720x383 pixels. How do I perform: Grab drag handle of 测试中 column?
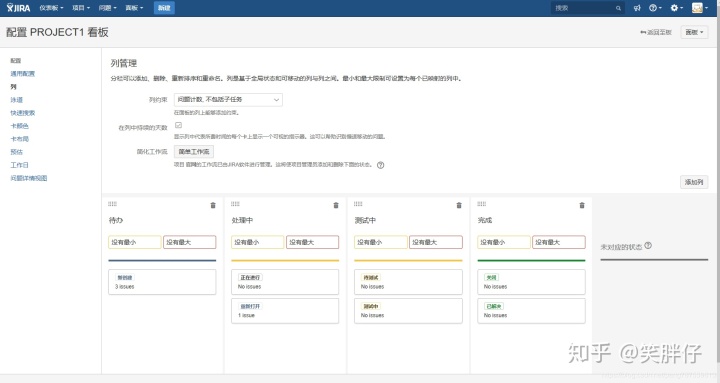(x=359, y=203)
